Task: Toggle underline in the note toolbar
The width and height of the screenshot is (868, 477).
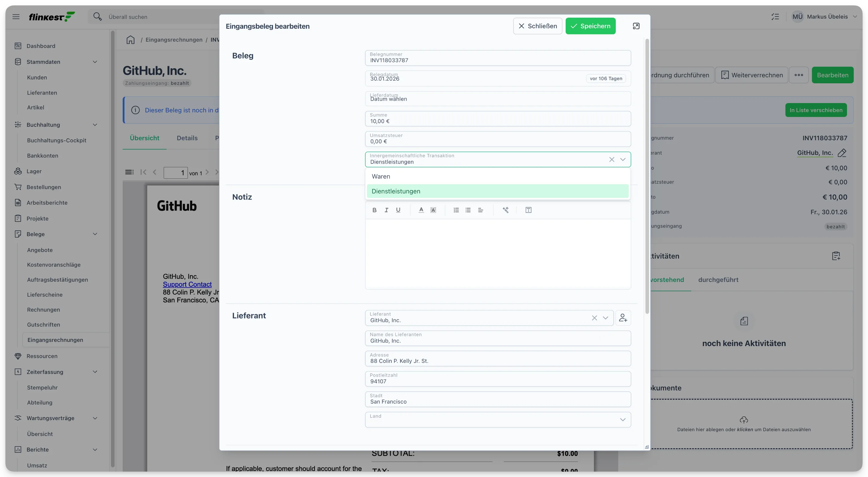Action: 398,210
